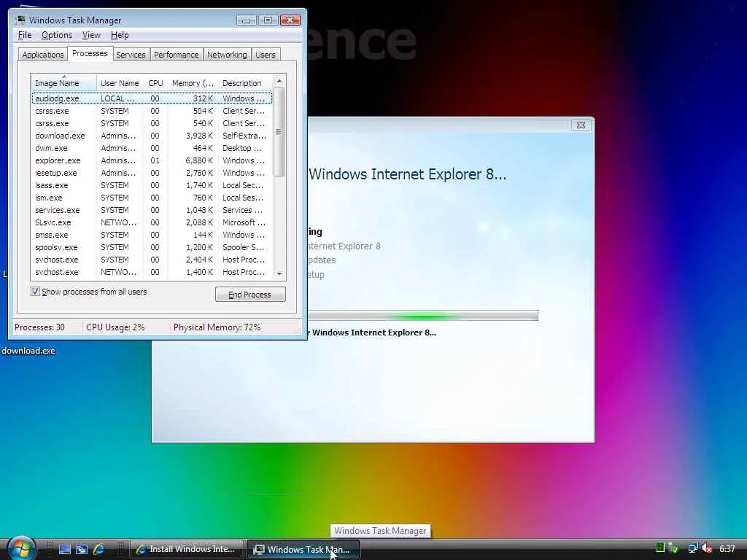Click Show Desktop quick launch icon
747x560 pixels.
coord(64,549)
